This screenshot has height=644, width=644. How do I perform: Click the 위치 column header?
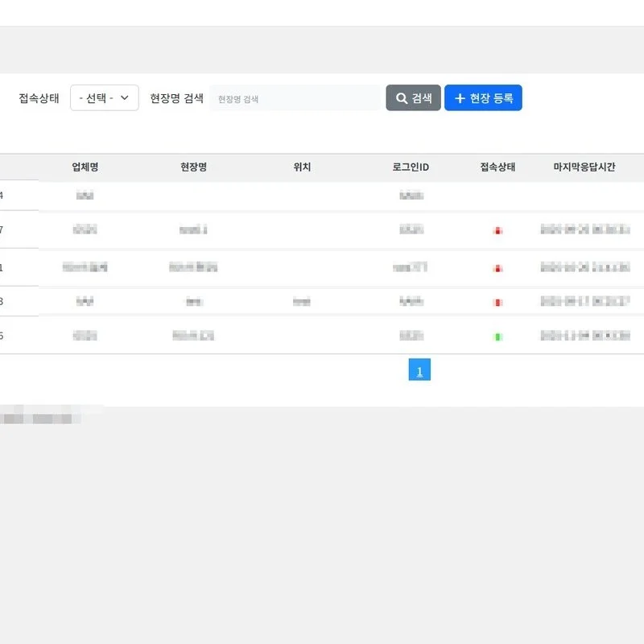[x=302, y=167]
